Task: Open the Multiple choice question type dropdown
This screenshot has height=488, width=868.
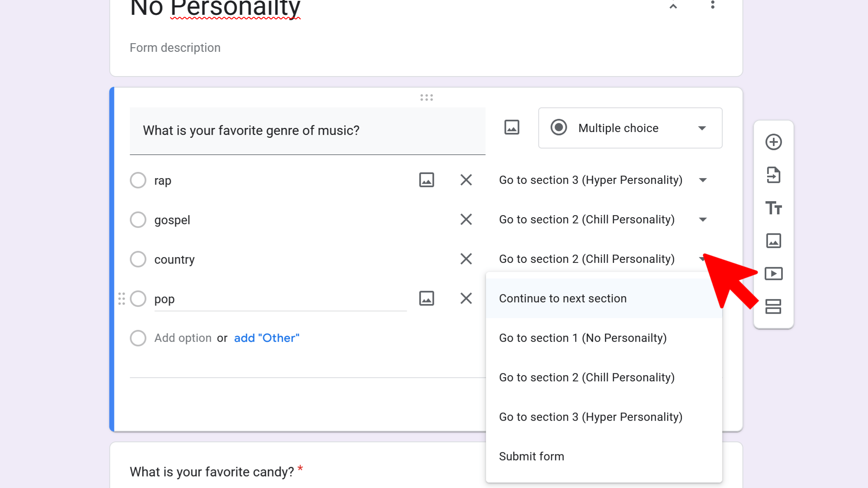Action: (x=630, y=128)
